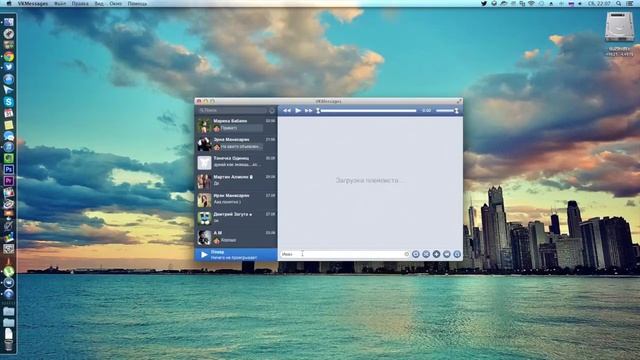Open the Файл menu
The height and width of the screenshot is (360, 640).
60,3
